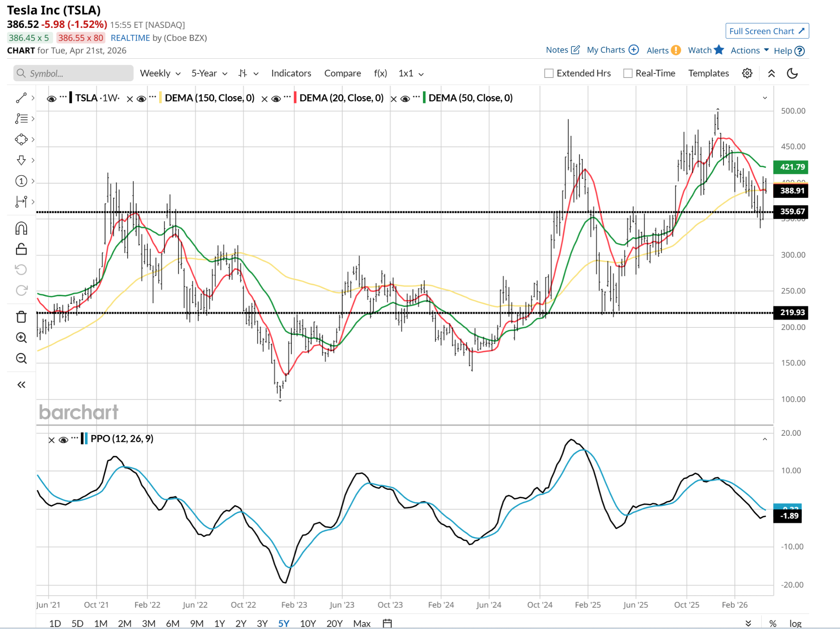This screenshot has width=840, height=629.
Task: Click the magnet snap mode icon
Action: (21, 229)
